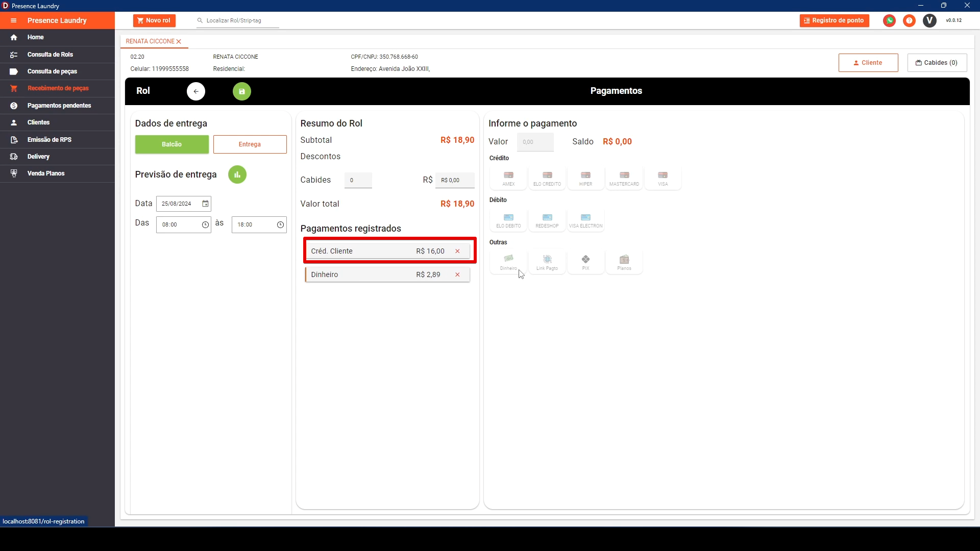Click the Créd. Cliente R$ 16,00 row
Image resolution: width=980 pixels, height=551 pixels.
pyautogui.click(x=387, y=251)
